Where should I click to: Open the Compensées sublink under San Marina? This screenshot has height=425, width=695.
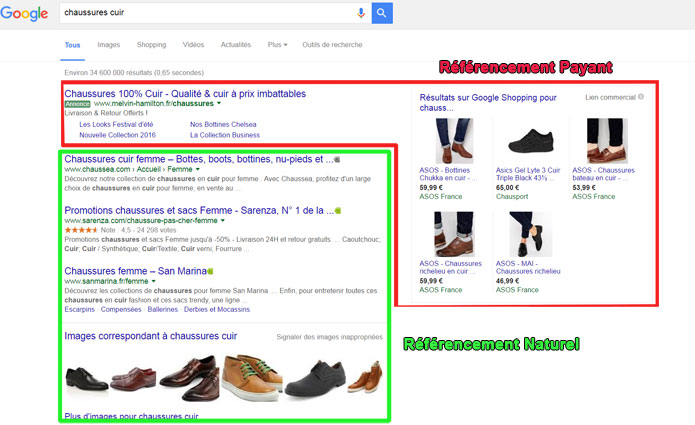click(x=121, y=309)
